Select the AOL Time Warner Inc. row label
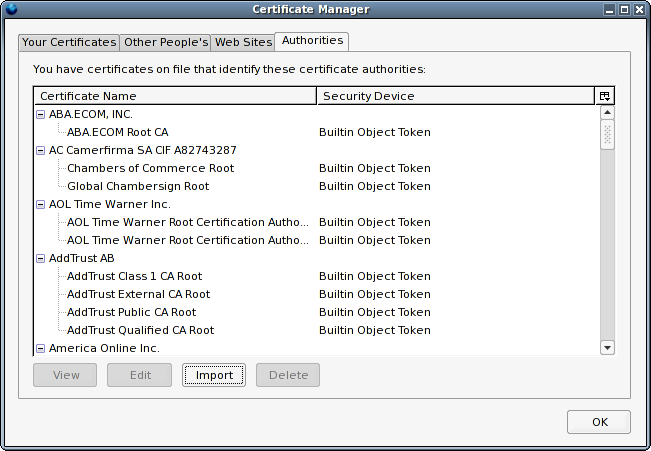 coord(110,204)
